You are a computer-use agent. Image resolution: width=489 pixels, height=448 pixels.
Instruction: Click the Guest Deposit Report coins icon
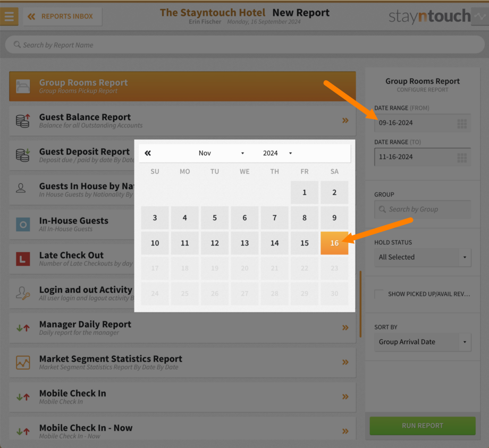(x=23, y=155)
